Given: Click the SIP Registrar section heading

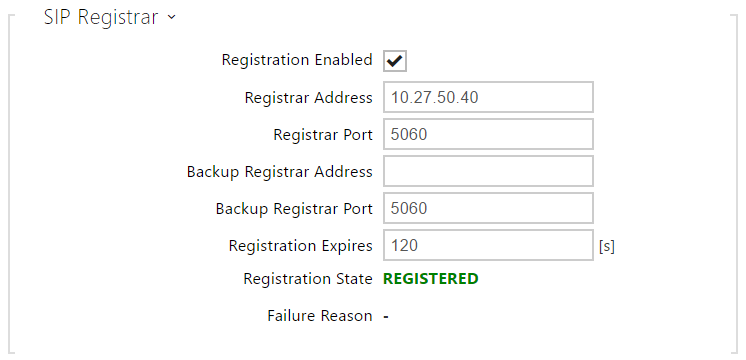Looking at the screenshot, I should (x=101, y=17).
